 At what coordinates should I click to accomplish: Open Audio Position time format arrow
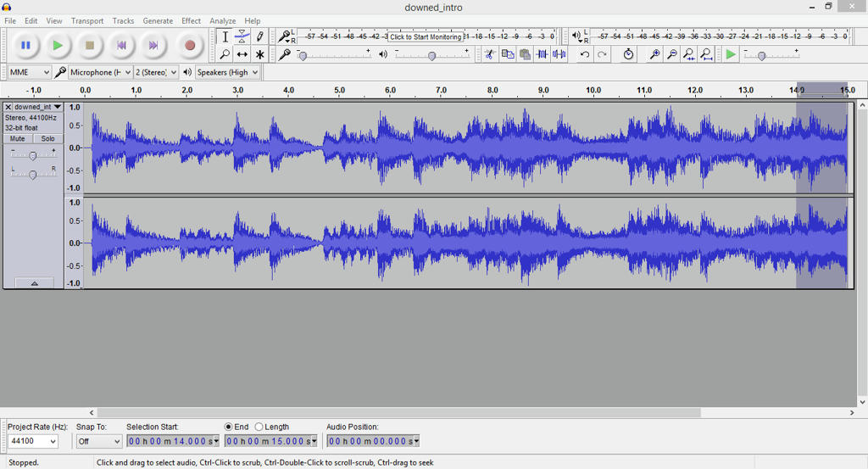416,441
